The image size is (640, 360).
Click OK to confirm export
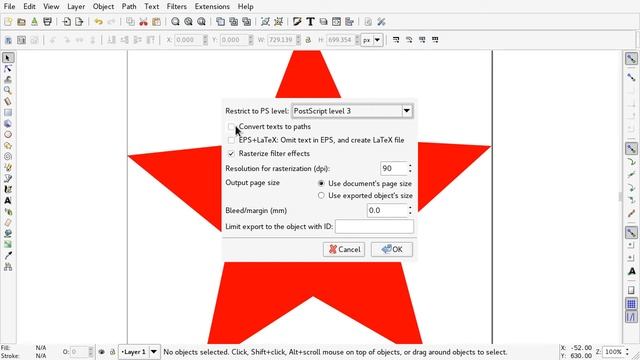point(392,249)
